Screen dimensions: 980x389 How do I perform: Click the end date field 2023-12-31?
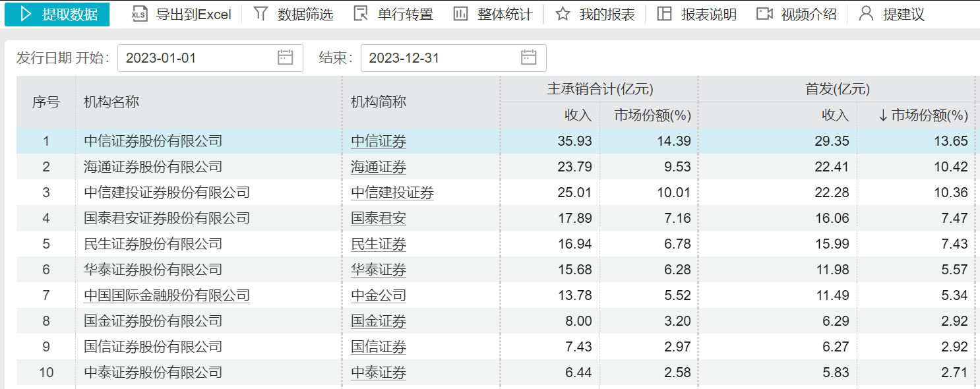pos(454,58)
